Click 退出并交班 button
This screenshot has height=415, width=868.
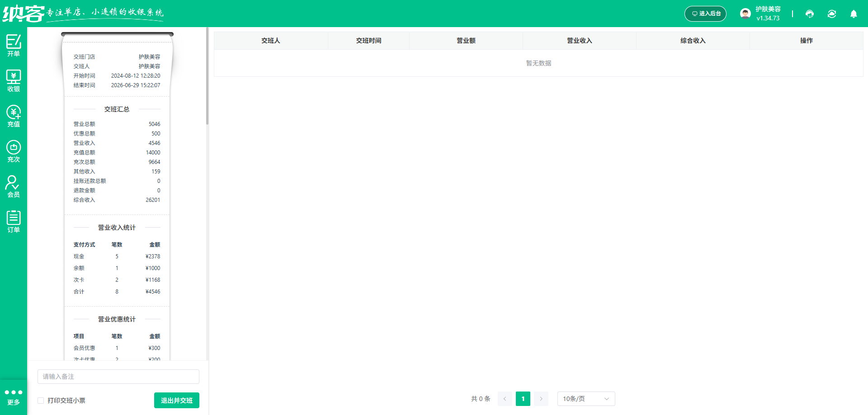coord(177,401)
